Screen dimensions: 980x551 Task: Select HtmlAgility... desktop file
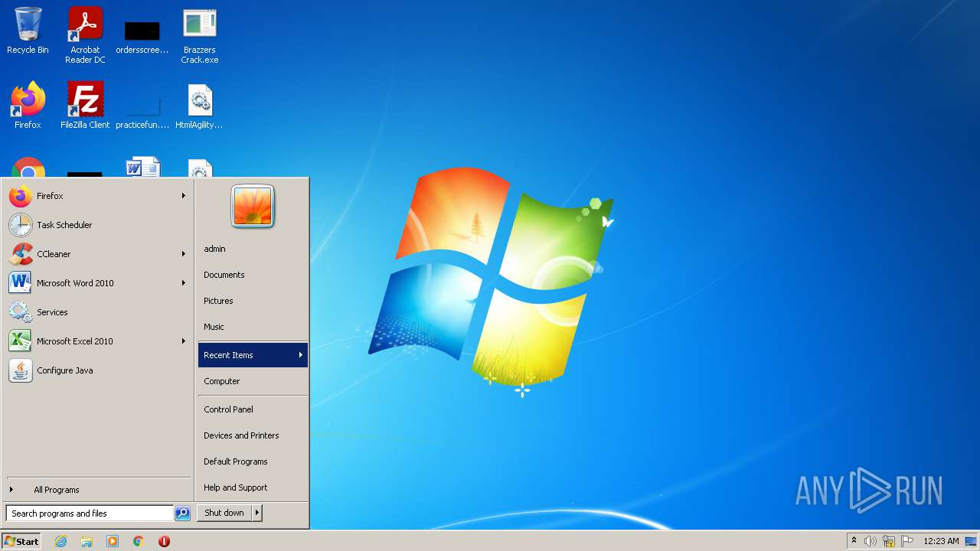point(200,106)
